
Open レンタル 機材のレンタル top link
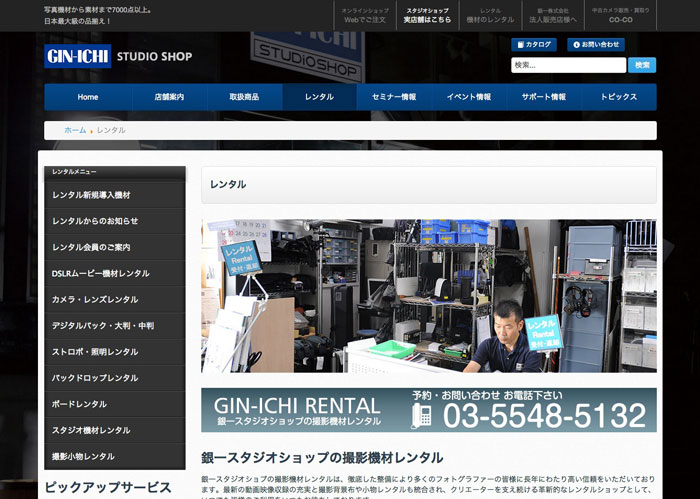[490, 15]
